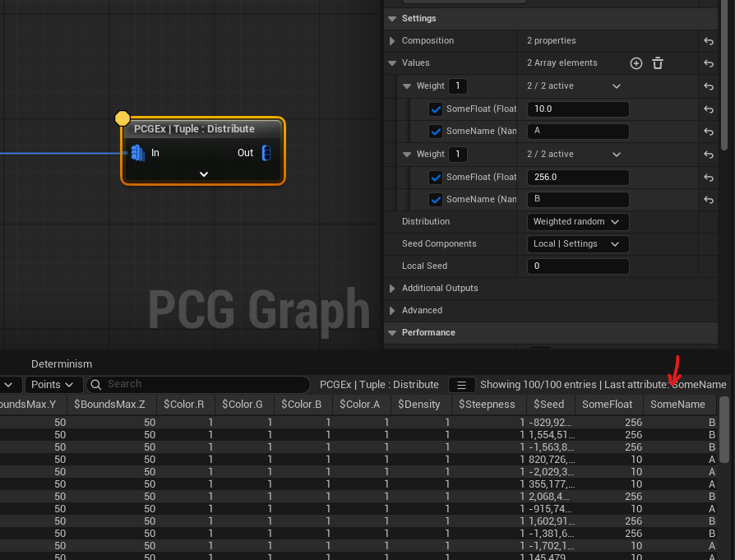Expand the node's bottom chevron arrow
This screenshot has width=735, height=560.
click(204, 174)
